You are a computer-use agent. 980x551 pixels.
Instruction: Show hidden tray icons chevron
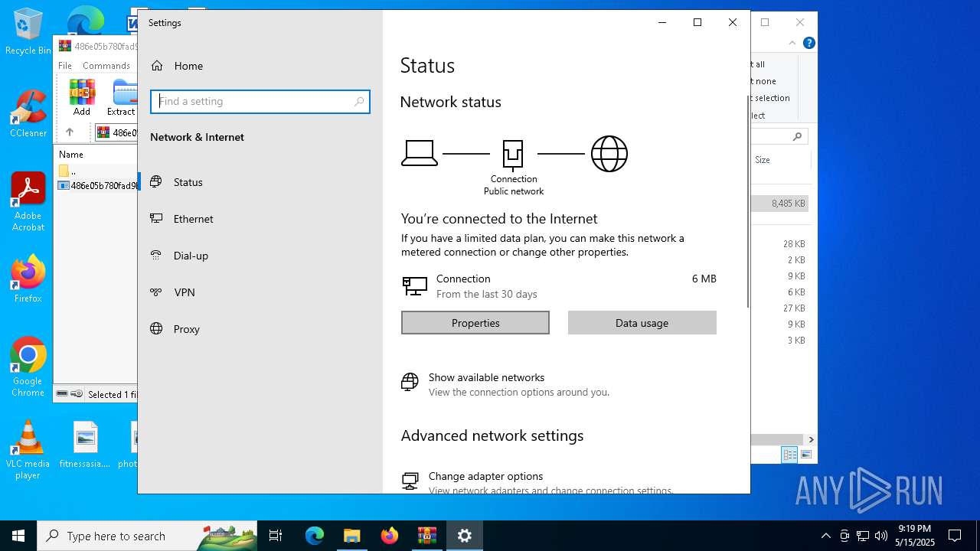coord(825,536)
